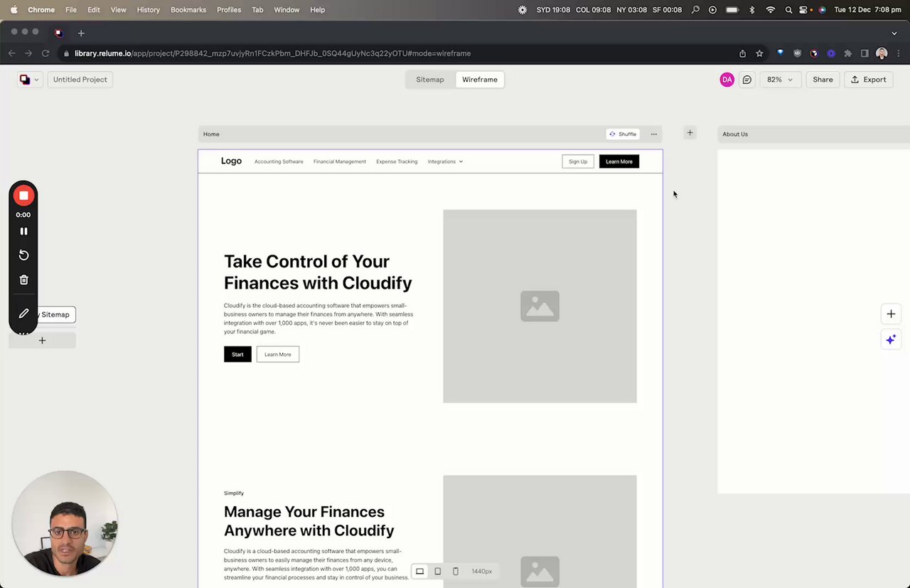Open the Relume logo menu

(x=29, y=80)
